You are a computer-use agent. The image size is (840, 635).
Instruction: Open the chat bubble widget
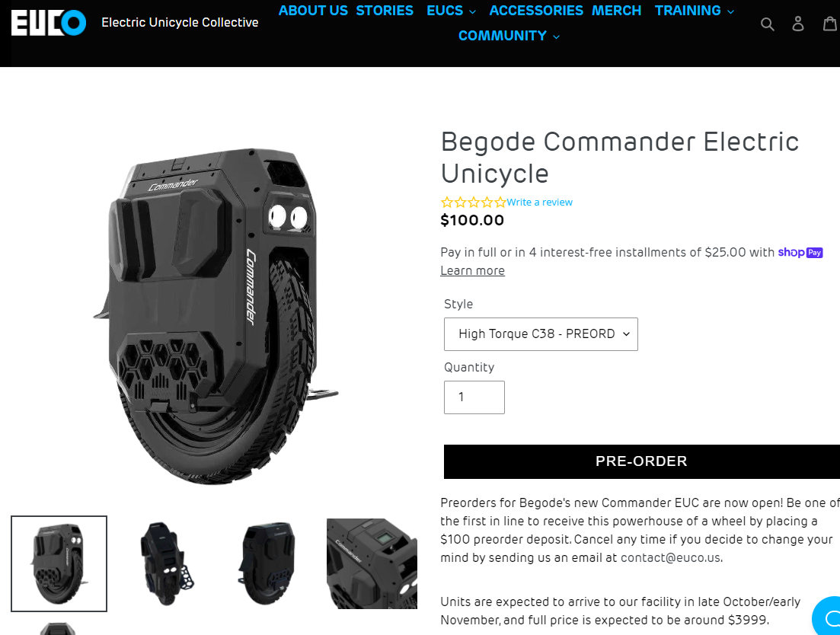[828, 617]
